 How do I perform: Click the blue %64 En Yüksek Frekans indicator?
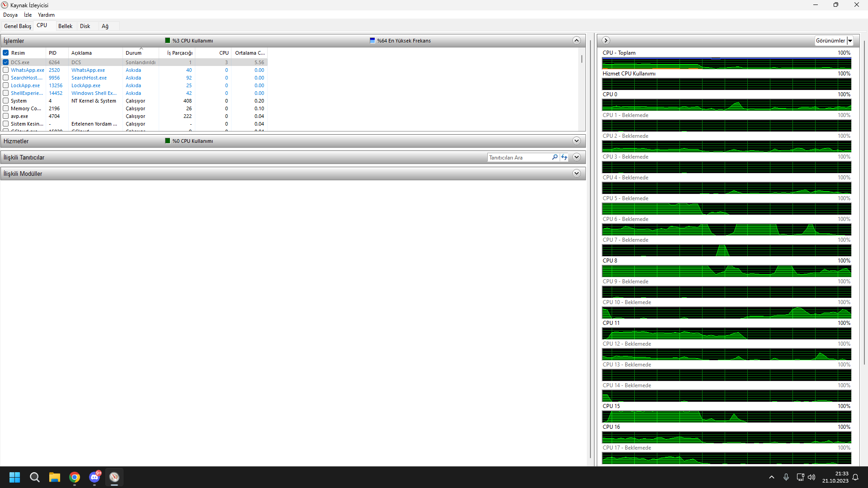[373, 40]
